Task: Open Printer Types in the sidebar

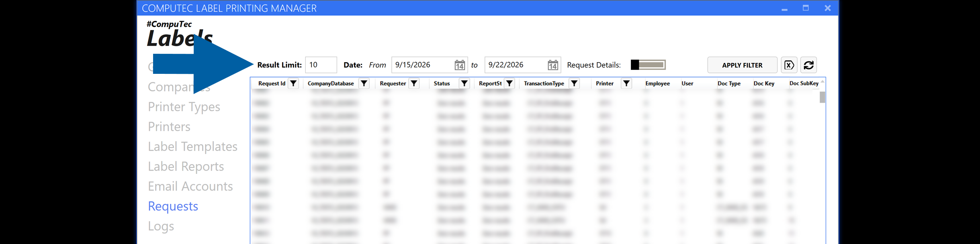Action: [184, 107]
